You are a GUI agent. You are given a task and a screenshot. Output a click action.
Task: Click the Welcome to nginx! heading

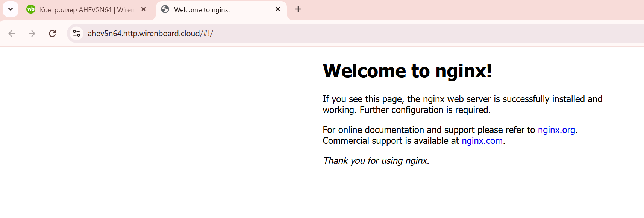(407, 71)
